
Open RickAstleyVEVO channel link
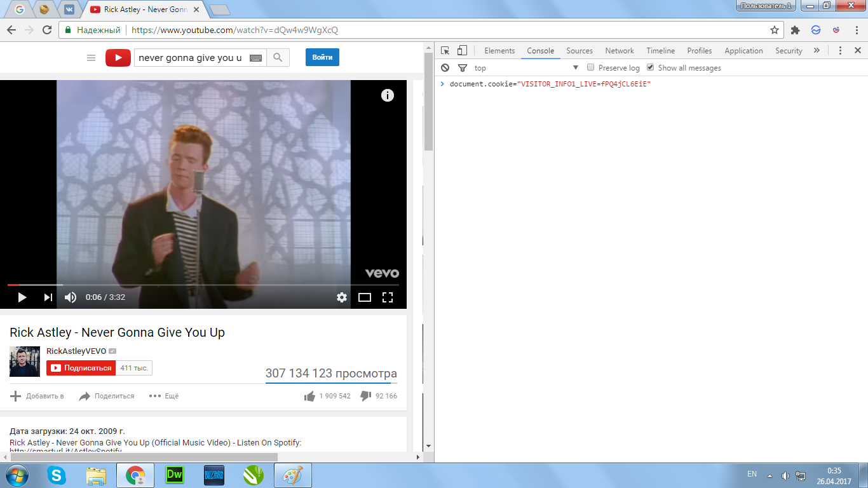coord(76,351)
